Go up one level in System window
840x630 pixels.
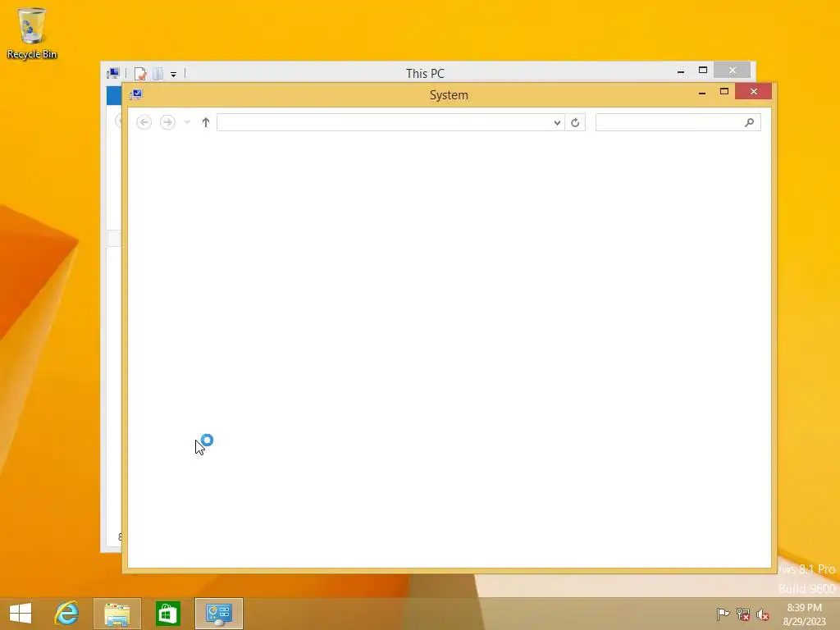pyautogui.click(x=205, y=123)
